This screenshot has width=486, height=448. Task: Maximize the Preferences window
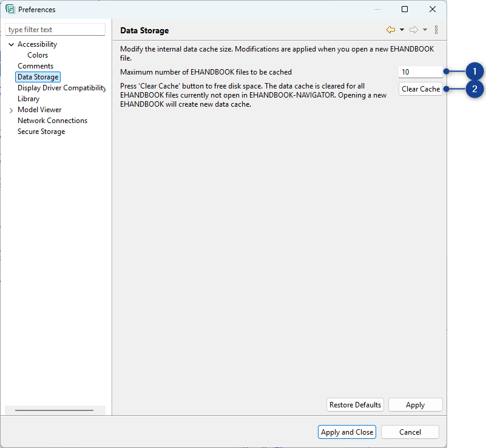405,9
